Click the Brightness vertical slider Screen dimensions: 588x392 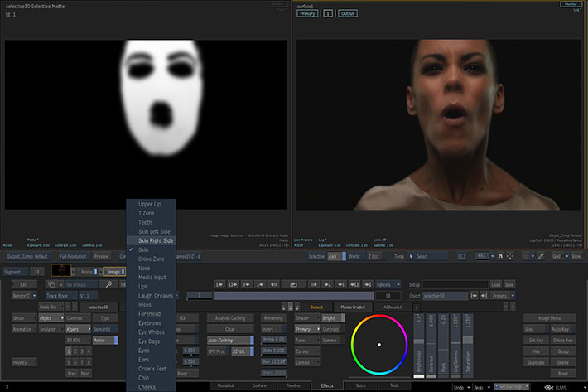419,346
